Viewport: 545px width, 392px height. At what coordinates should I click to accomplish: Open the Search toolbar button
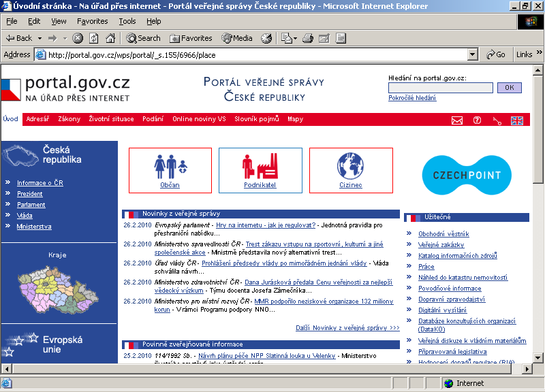pyautogui.click(x=144, y=38)
